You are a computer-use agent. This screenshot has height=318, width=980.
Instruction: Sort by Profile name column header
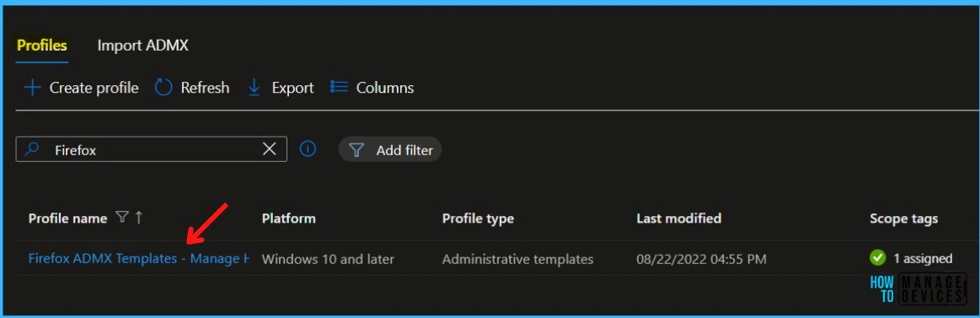pyautogui.click(x=68, y=218)
